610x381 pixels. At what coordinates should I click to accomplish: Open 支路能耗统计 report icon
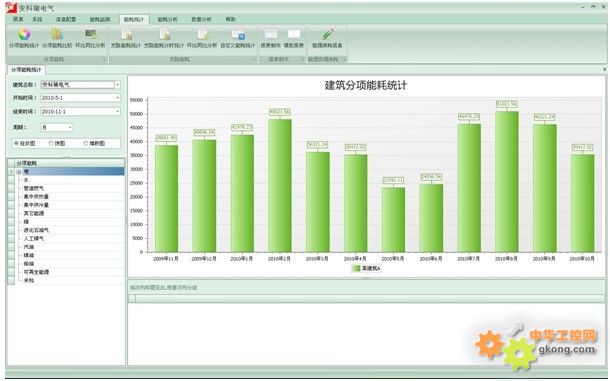pos(126,35)
